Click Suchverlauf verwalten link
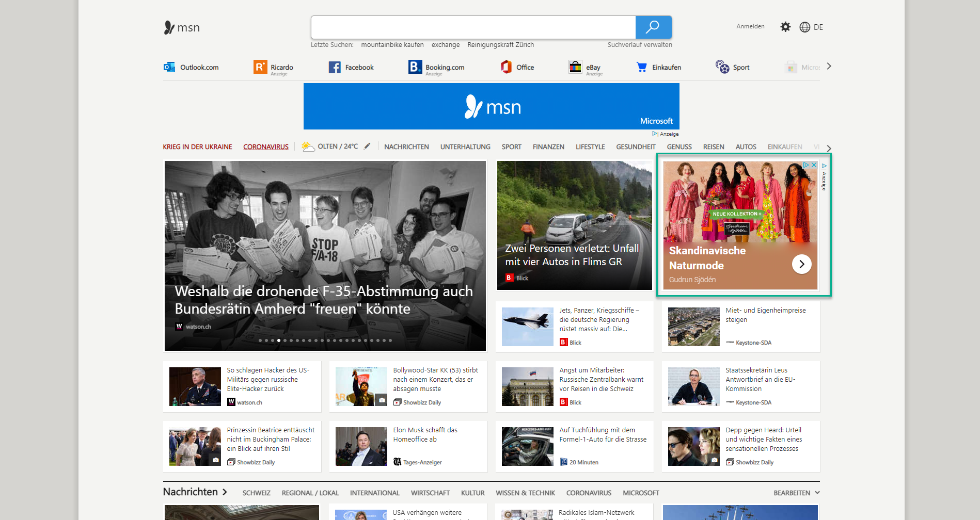 pyautogui.click(x=640, y=45)
